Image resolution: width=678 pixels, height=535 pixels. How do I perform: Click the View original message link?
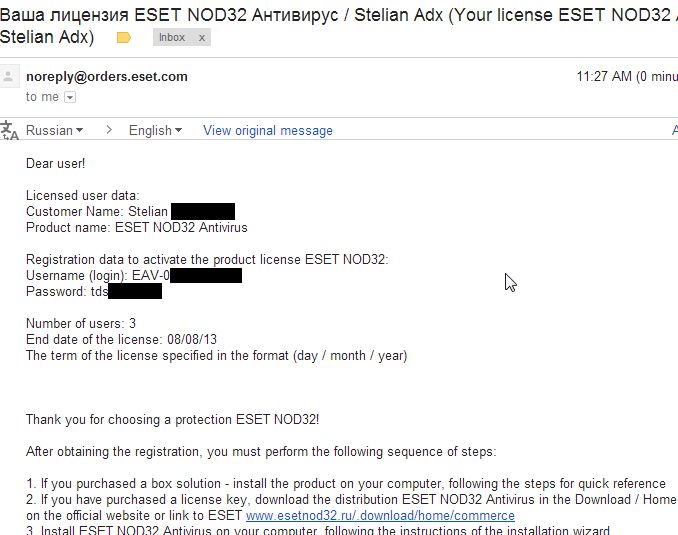267,130
